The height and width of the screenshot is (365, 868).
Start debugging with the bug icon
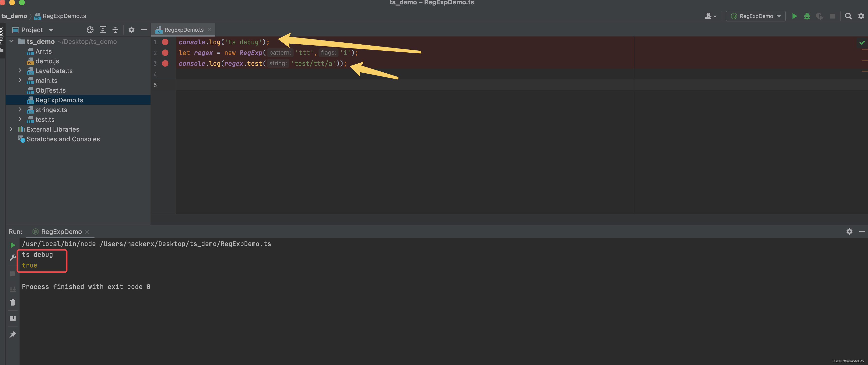[x=807, y=16]
